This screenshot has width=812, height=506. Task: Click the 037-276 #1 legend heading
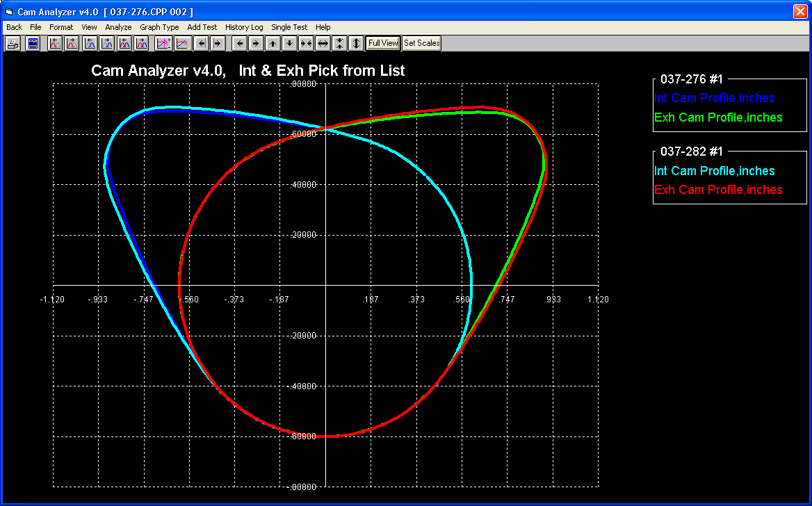691,79
